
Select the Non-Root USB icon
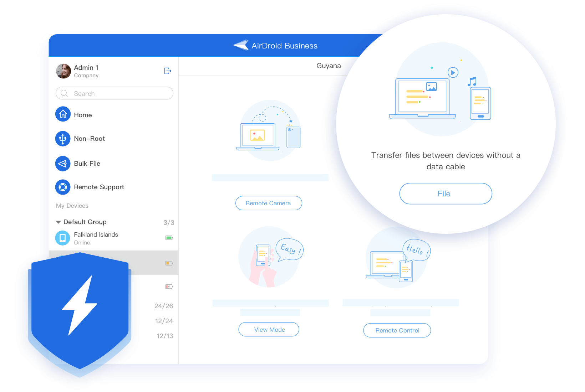(63, 139)
